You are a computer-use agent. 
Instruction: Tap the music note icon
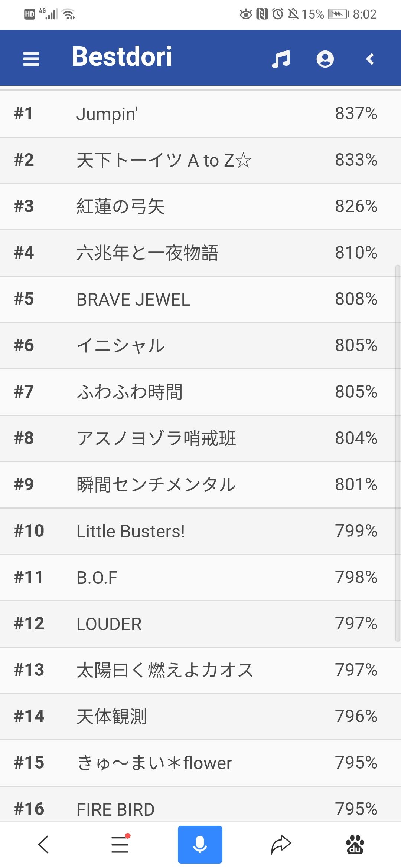tap(281, 59)
